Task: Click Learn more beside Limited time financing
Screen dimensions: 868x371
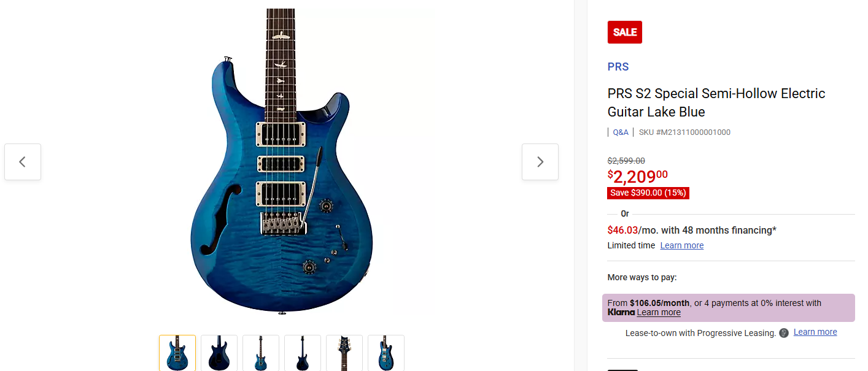Action: click(682, 245)
